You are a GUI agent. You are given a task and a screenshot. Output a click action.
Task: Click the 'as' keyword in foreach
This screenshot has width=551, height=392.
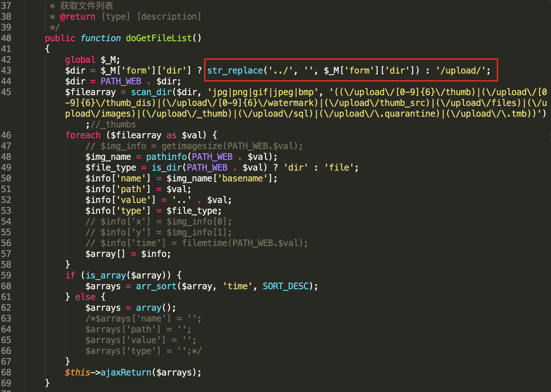coord(172,135)
